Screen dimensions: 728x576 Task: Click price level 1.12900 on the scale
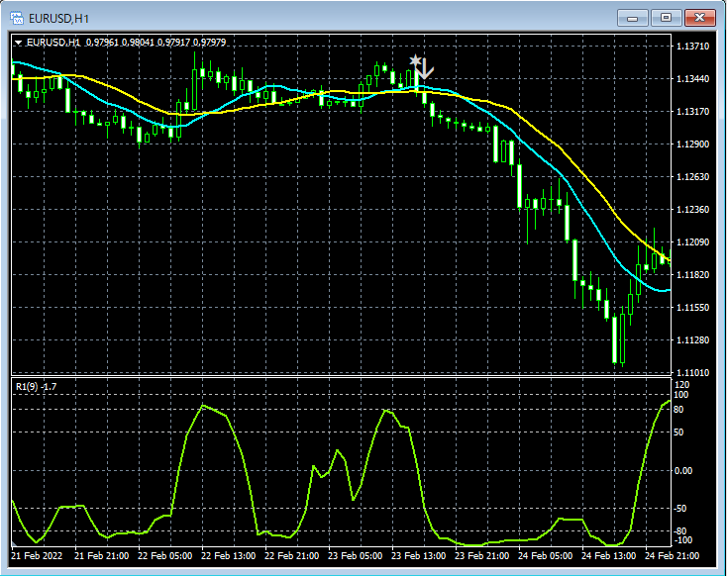pos(692,144)
